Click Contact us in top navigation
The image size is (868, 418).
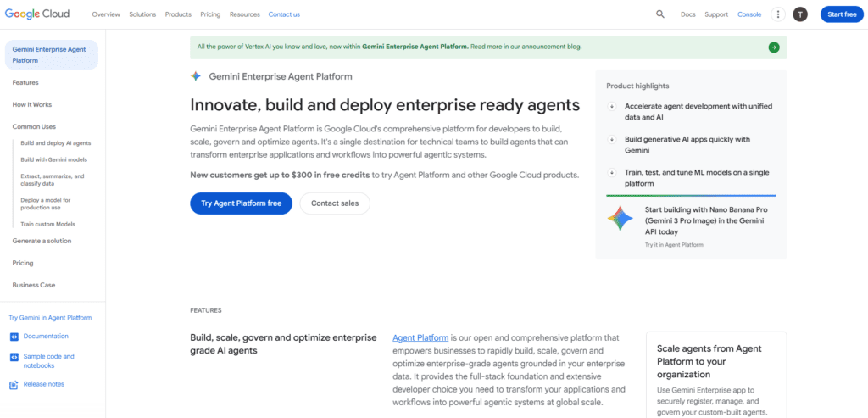point(284,14)
